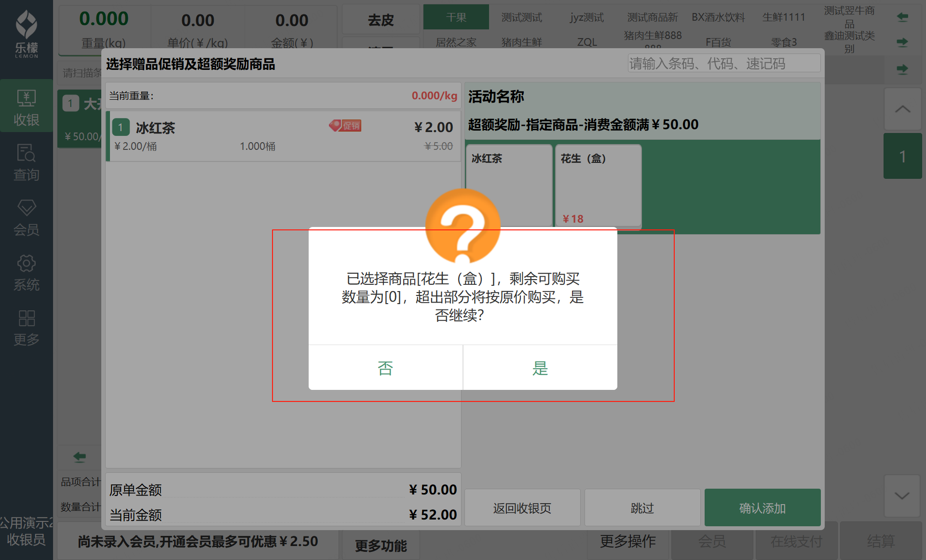Click the 原单金额 ¥50.00 row
This screenshot has height=560, width=926.
[x=284, y=490]
